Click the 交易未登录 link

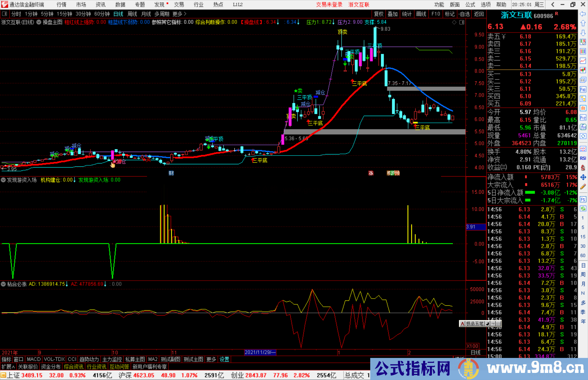(x=329, y=5)
